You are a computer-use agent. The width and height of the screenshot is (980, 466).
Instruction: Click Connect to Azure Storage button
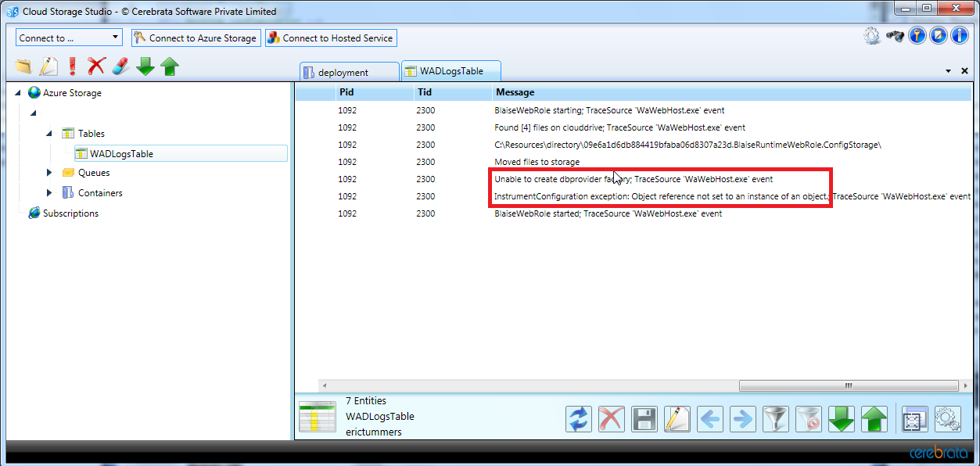(195, 38)
